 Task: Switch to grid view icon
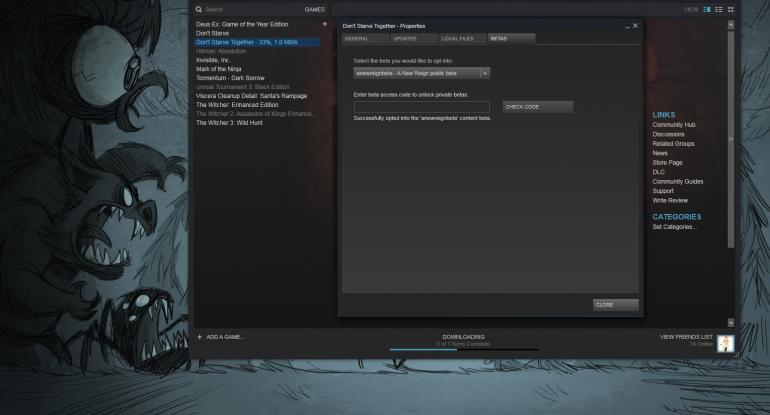(x=731, y=9)
